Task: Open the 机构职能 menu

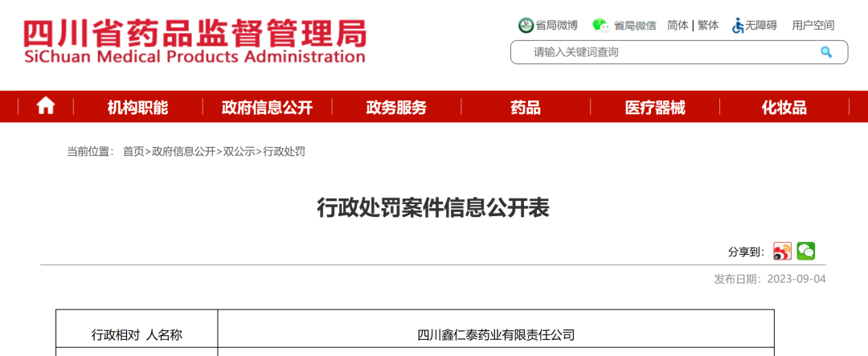Action: pos(137,107)
